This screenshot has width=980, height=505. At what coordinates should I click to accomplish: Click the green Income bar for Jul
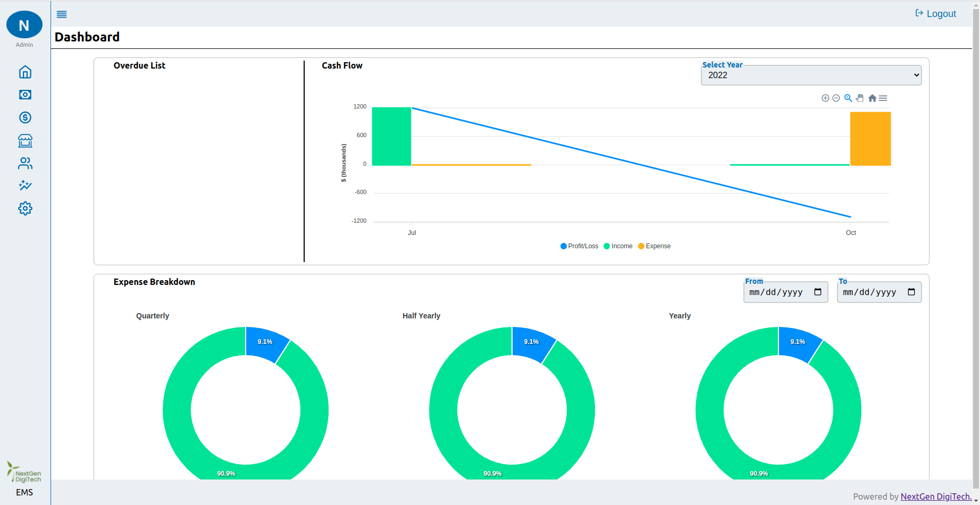tap(391, 137)
